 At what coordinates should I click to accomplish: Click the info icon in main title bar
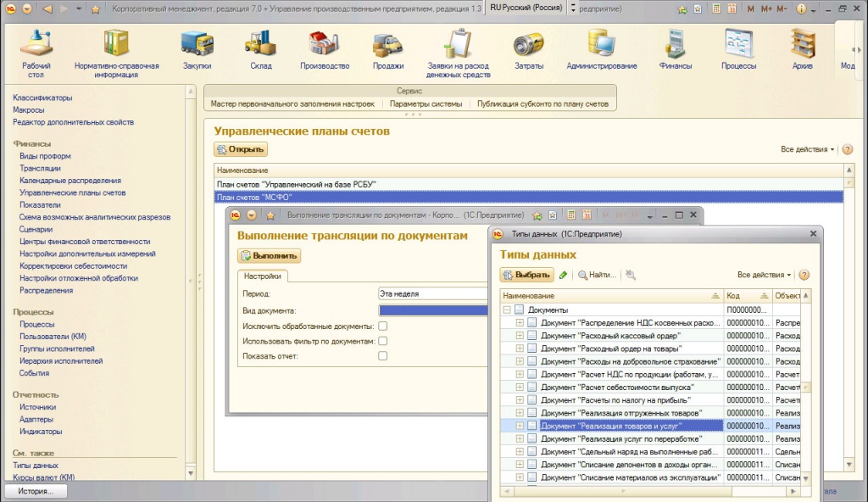point(801,8)
